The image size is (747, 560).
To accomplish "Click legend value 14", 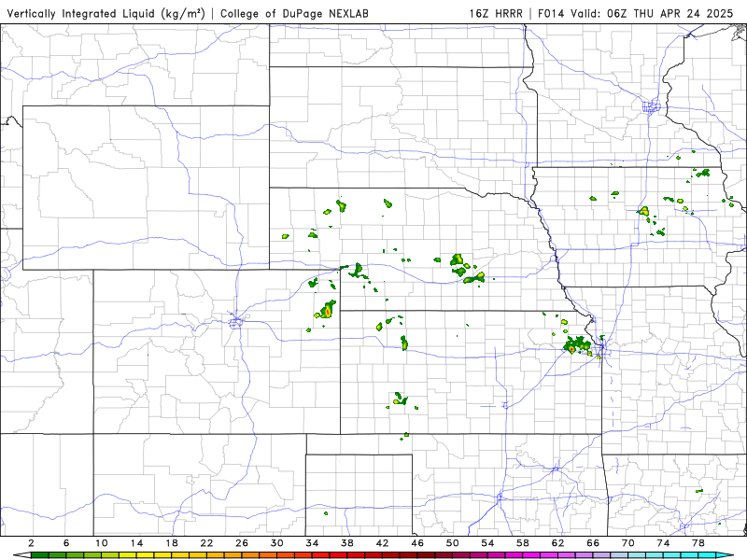I will [136, 543].
